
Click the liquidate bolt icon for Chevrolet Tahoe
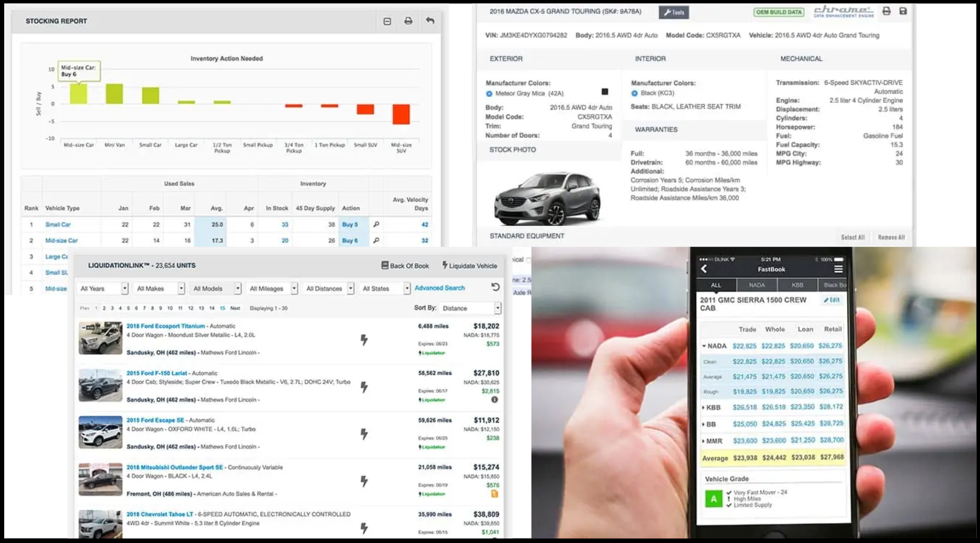click(364, 528)
